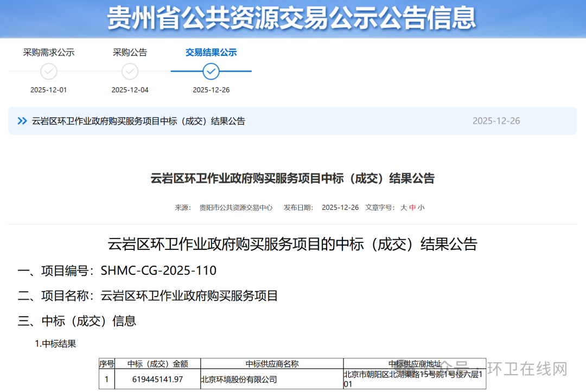Click the gray 2025-12-26 date in announcement row
Screen dimensions: 586x392
(496, 121)
